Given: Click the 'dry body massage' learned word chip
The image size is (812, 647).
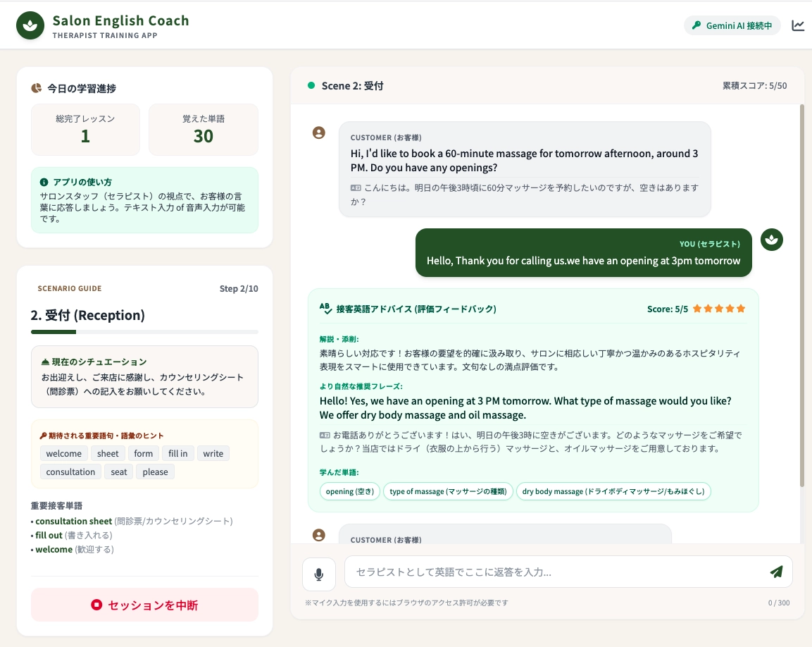Looking at the screenshot, I should (613, 491).
